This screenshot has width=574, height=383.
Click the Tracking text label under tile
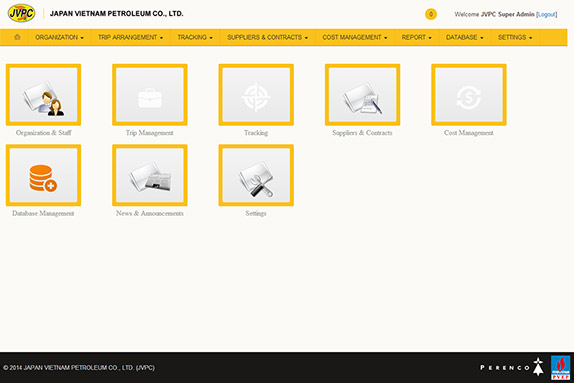256,133
